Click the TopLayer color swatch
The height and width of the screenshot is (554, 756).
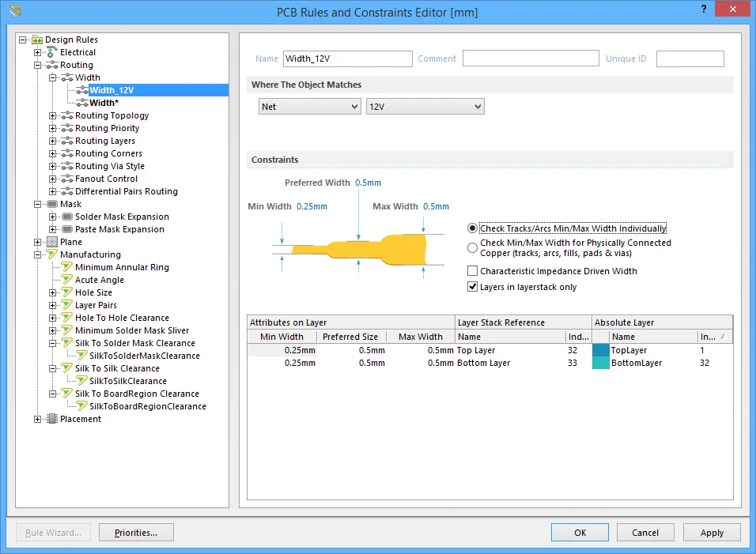(x=601, y=350)
